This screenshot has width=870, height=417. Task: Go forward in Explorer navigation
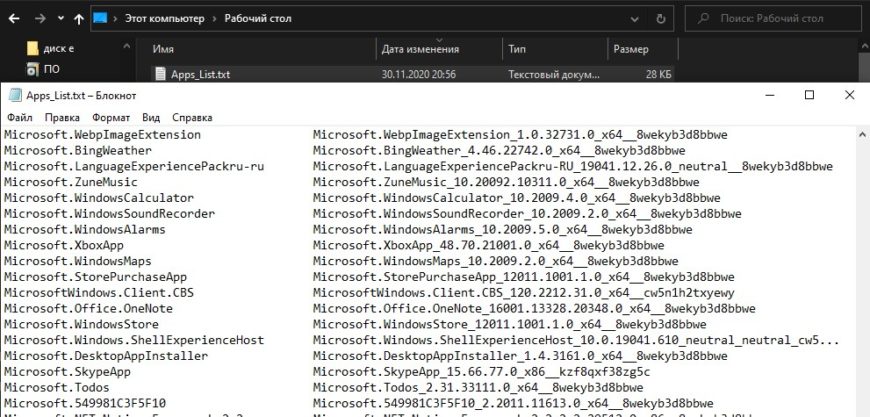[x=40, y=19]
